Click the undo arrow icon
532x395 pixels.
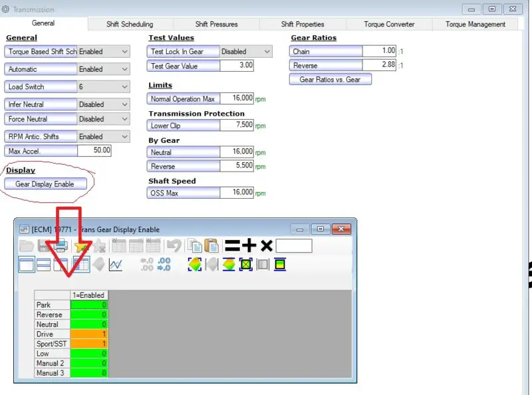point(174,245)
